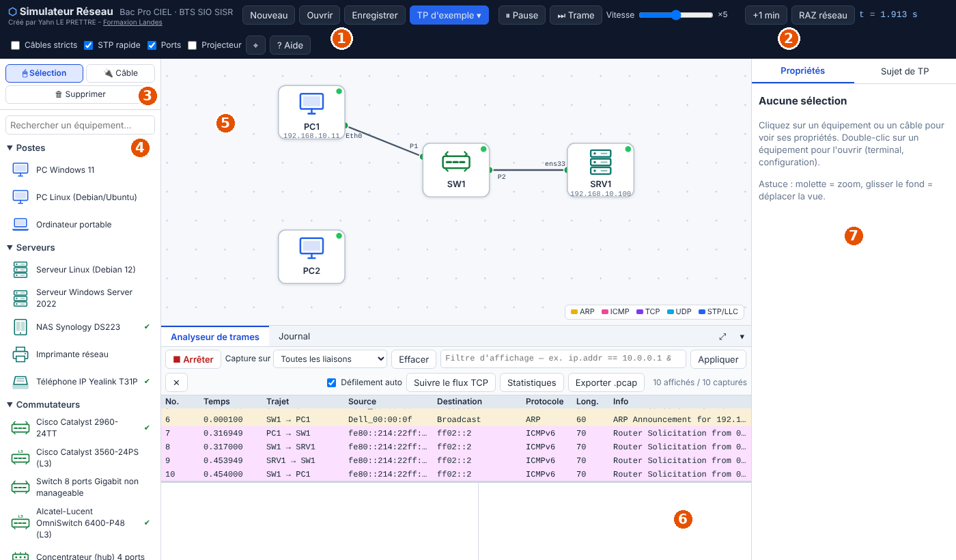Switch to the Sujet de TP tab
Screen dimensions: 956x560
click(x=905, y=71)
